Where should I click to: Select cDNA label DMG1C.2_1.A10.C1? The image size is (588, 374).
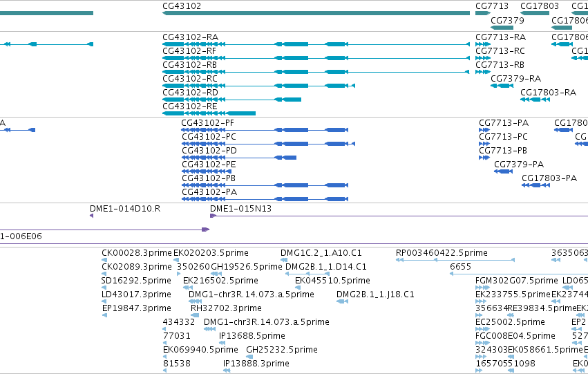click(321, 253)
